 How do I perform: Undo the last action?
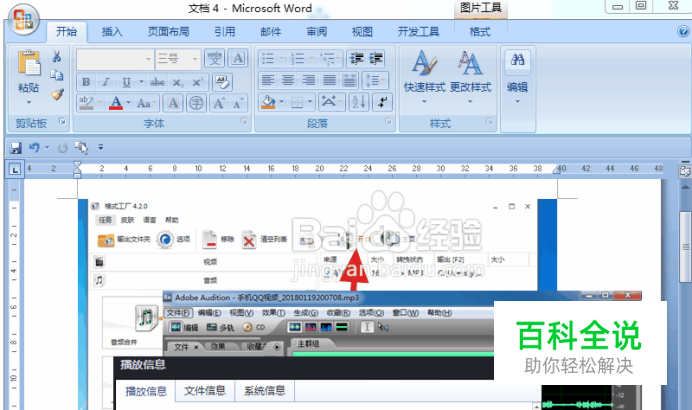[x=34, y=147]
